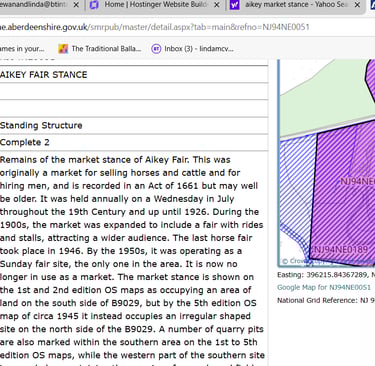Click the 'took place in 1946' line

pos(121,251)
